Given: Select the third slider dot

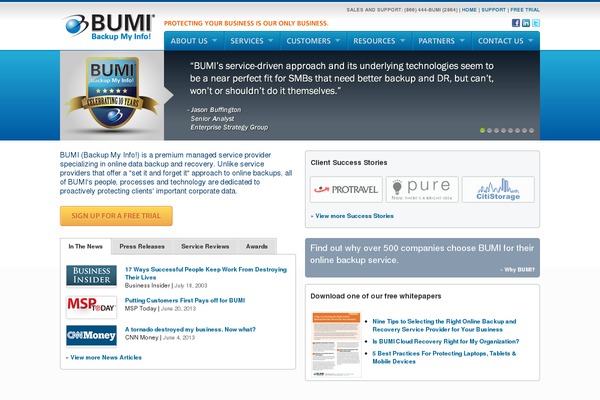Looking at the screenshot, I should tap(496, 131).
